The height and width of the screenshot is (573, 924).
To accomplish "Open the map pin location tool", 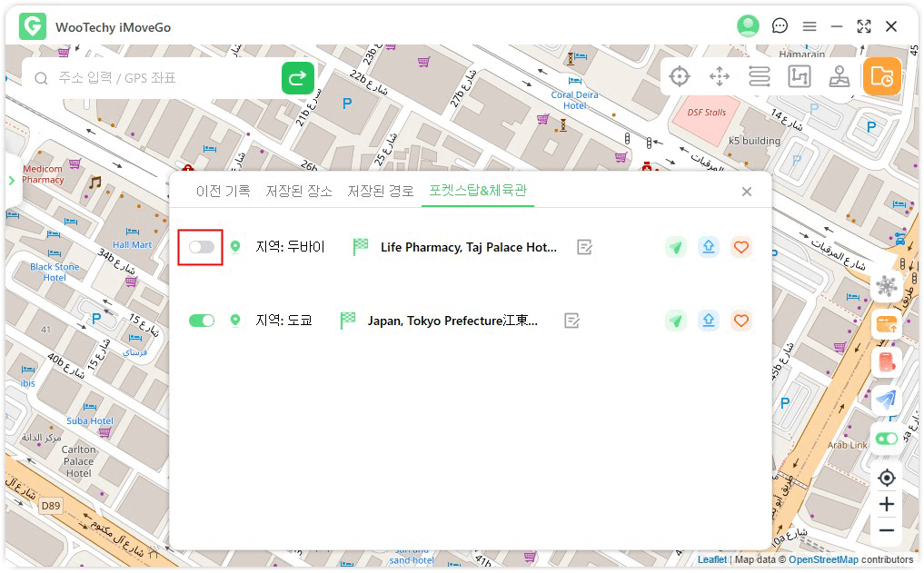I will (840, 77).
